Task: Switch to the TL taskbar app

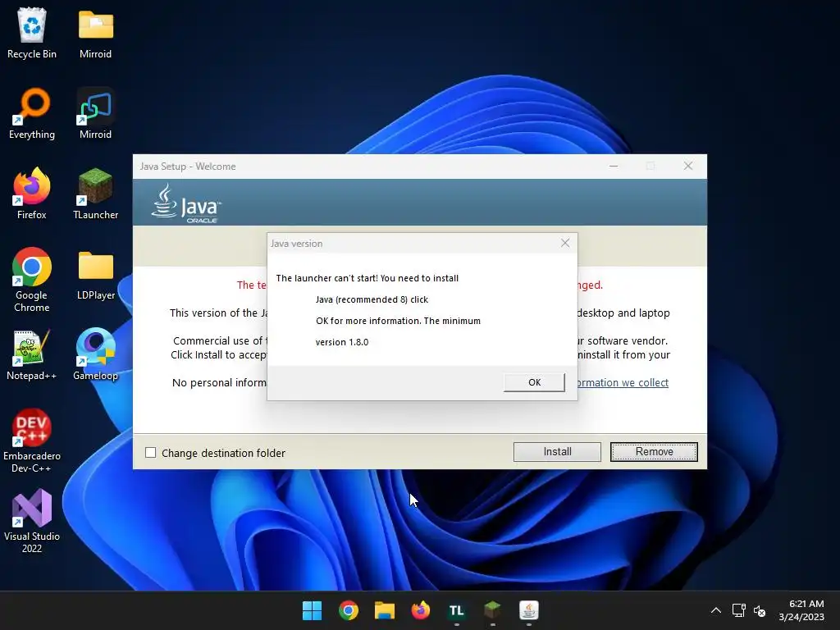Action: click(456, 610)
